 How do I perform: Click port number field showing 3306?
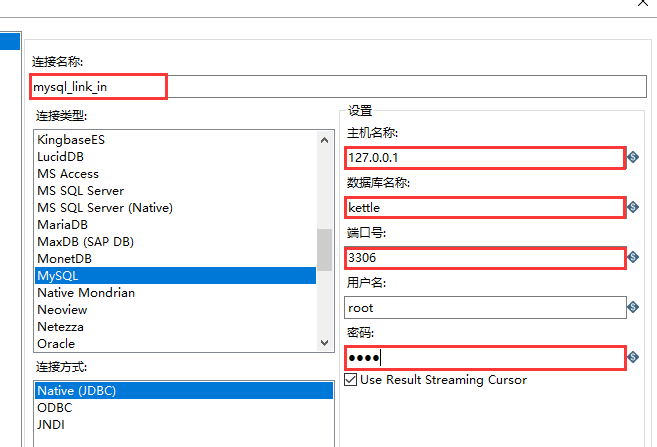(x=485, y=258)
